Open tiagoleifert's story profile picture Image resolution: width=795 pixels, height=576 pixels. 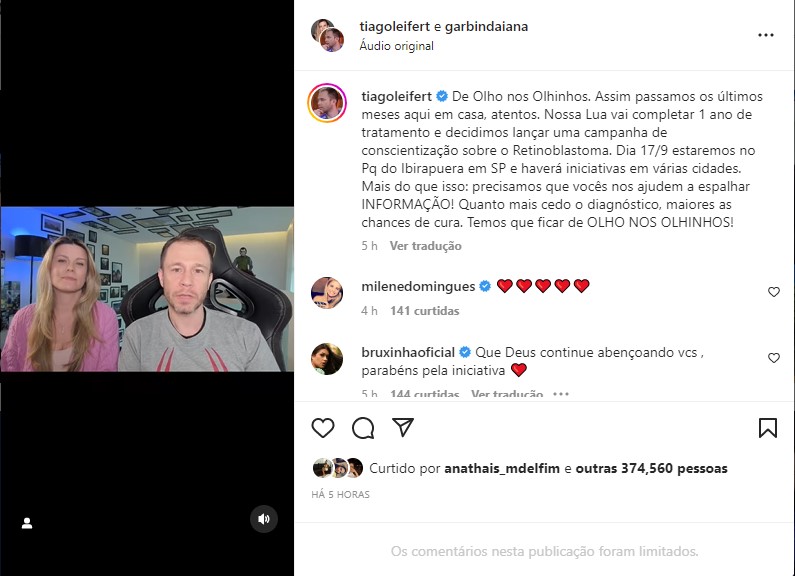(x=327, y=103)
